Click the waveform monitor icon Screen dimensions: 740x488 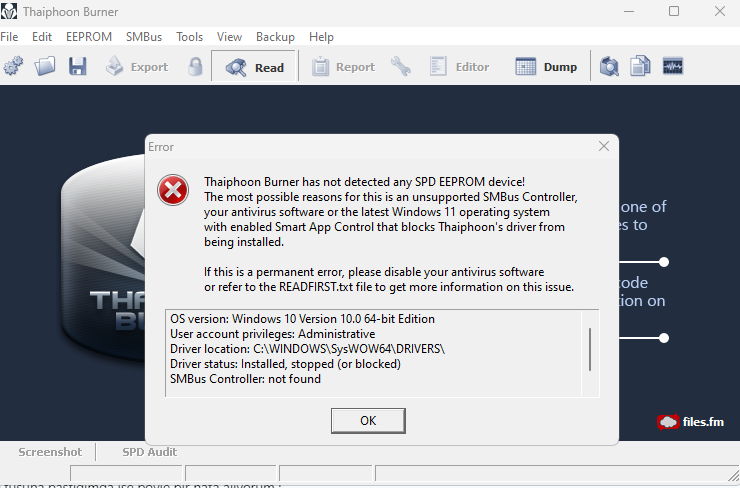(673, 67)
